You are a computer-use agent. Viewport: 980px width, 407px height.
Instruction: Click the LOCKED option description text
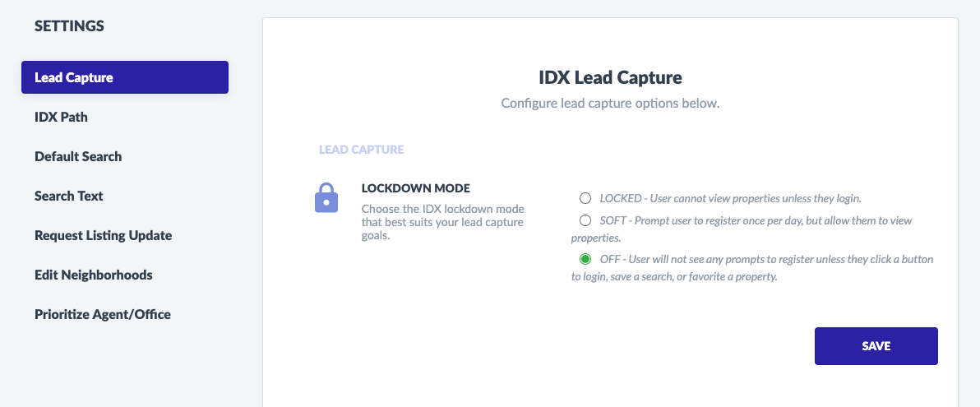[731, 199]
